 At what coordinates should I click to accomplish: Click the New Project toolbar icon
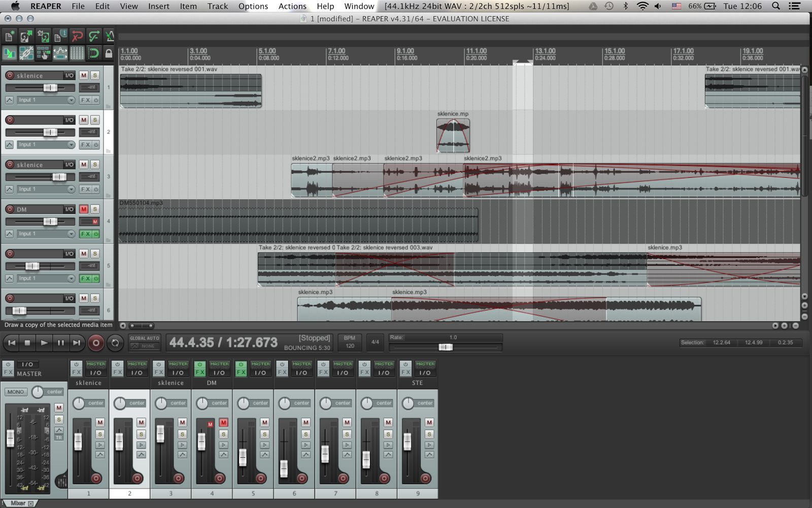click(9, 37)
